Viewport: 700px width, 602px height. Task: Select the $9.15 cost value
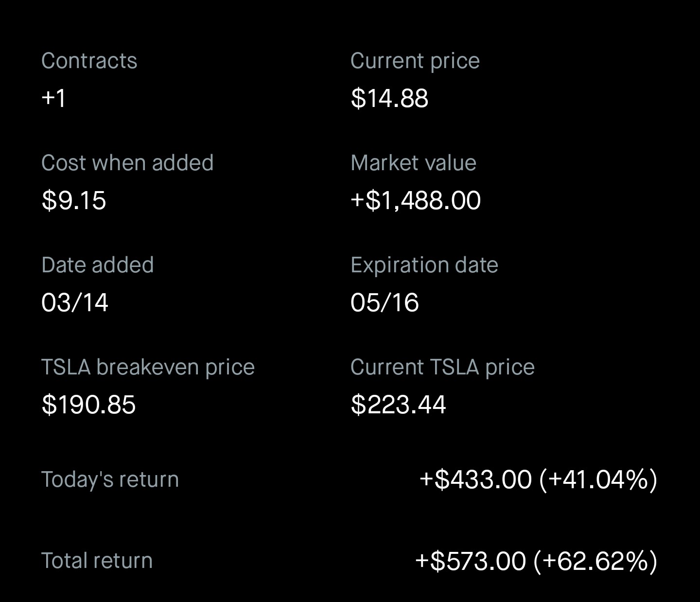(x=74, y=200)
